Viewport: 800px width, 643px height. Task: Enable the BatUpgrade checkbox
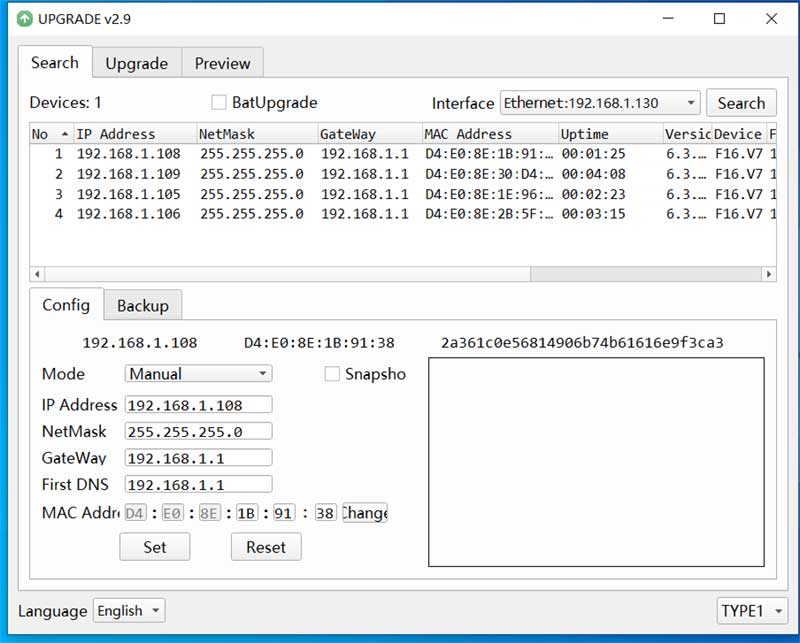click(x=219, y=102)
